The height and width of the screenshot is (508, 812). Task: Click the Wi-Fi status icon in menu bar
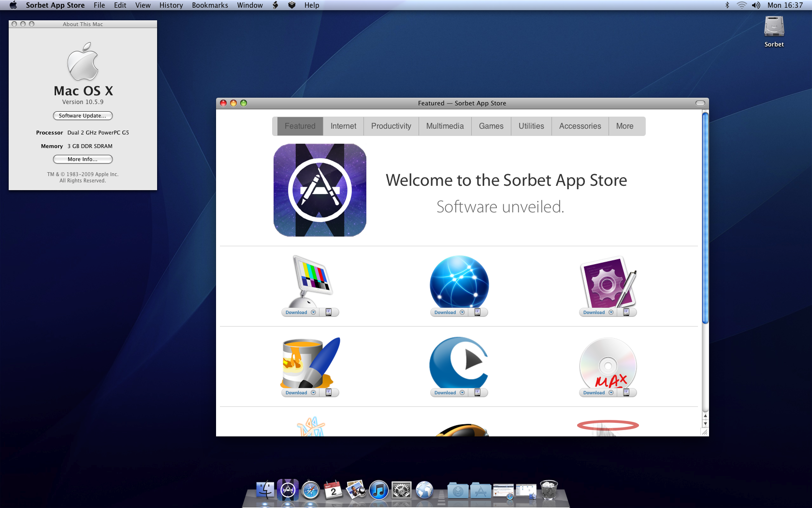[741, 5]
